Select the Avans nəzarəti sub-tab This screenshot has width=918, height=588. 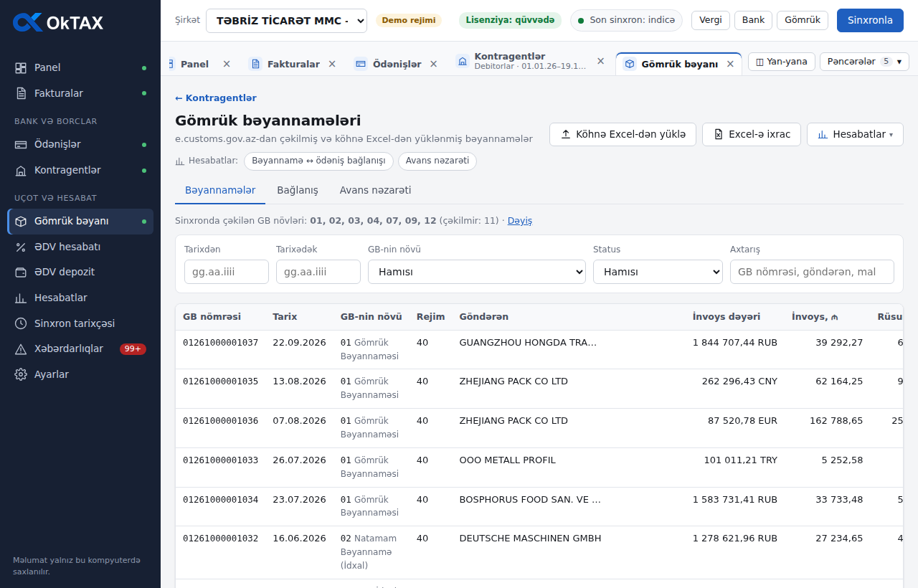[375, 190]
